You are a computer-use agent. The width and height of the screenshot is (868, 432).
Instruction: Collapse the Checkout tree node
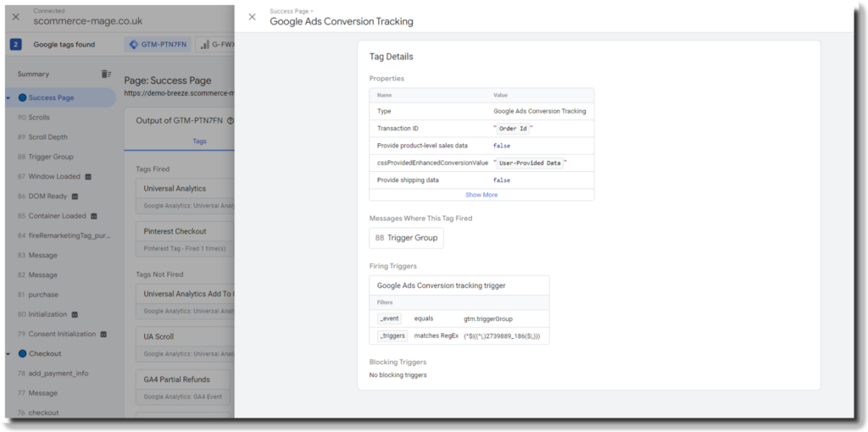click(x=8, y=353)
